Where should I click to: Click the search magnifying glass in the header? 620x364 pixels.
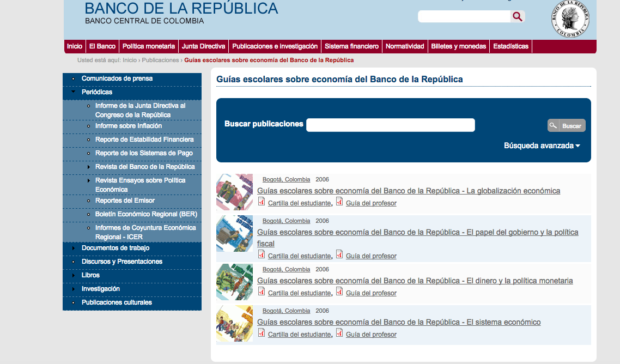point(516,16)
